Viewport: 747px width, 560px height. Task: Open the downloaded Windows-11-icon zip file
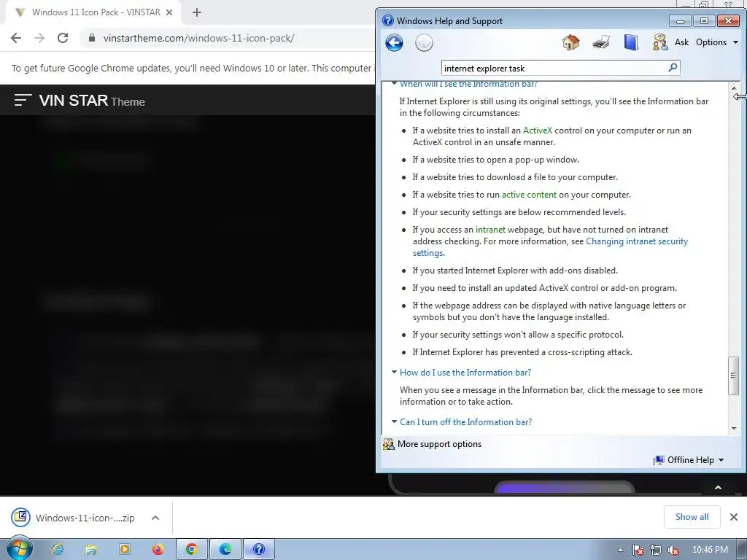(74, 518)
